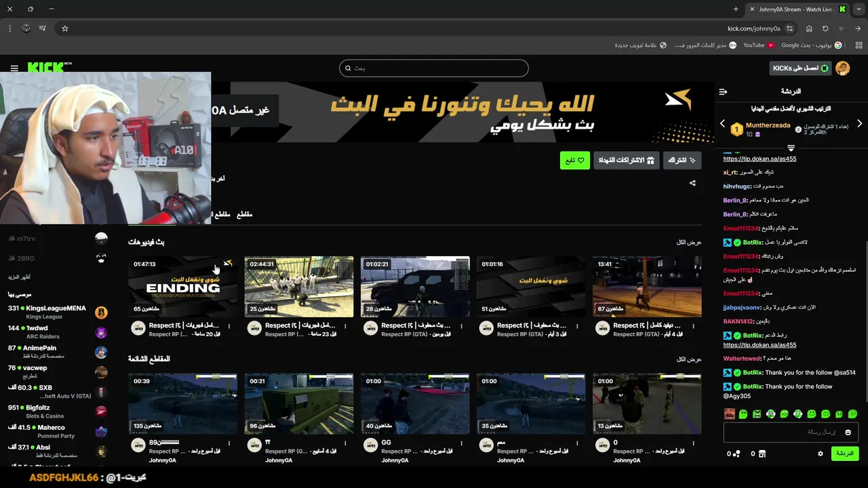Click the gift subscriptions button
Screen dimensions: 868x488
(x=626, y=160)
